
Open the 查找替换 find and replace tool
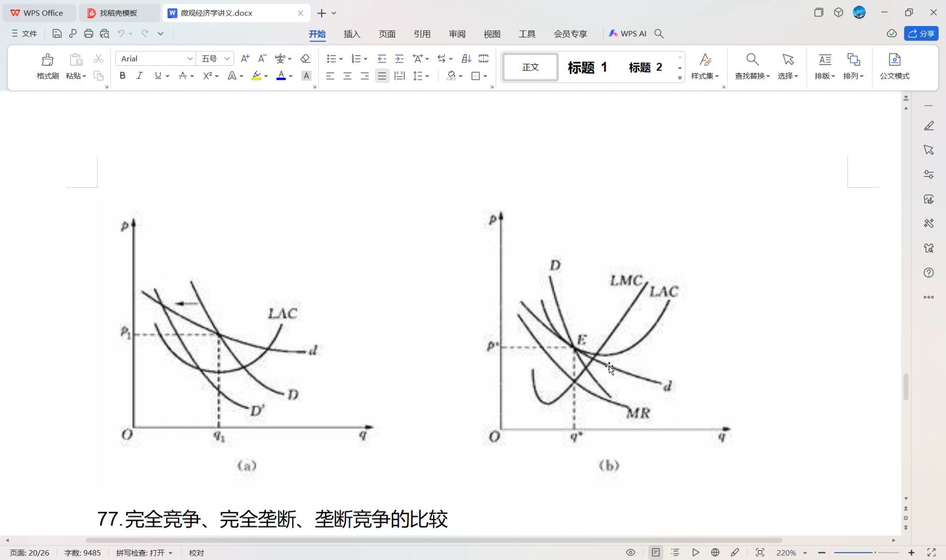coord(750,66)
